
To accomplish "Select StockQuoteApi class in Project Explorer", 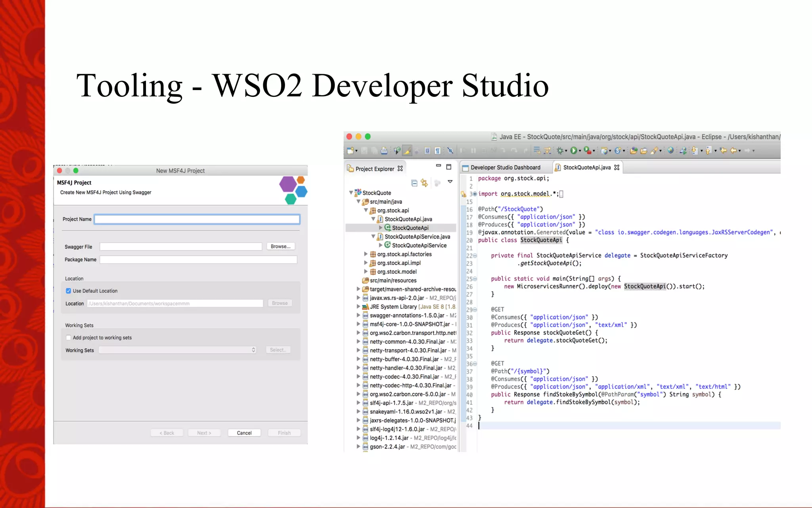I will point(410,228).
